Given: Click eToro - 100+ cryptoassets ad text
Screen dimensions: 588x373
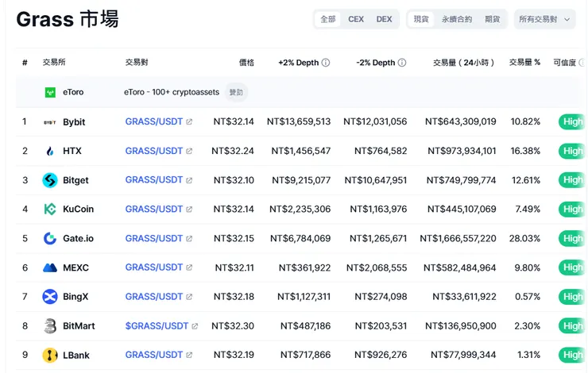Looking at the screenshot, I should [172, 92].
